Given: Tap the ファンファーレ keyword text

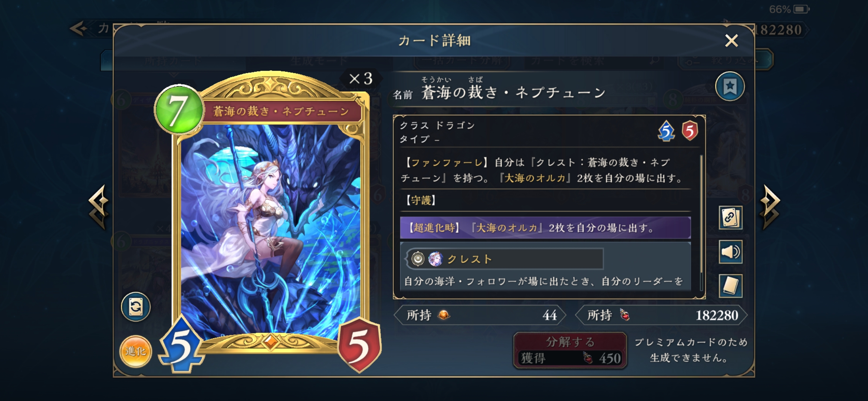Looking at the screenshot, I should click(x=447, y=162).
